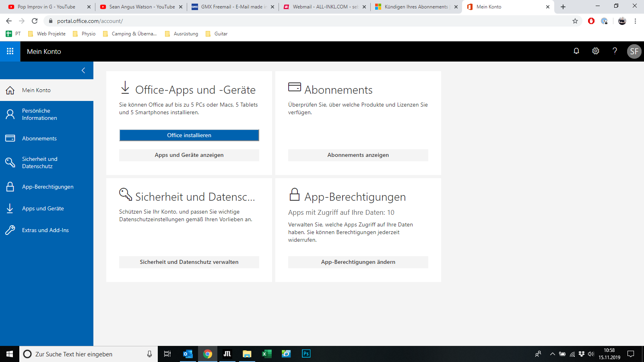Click Sicherheit und Datenschutz verwalten button
This screenshot has width=644, height=362.
pyautogui.click(x=189, y=262)
